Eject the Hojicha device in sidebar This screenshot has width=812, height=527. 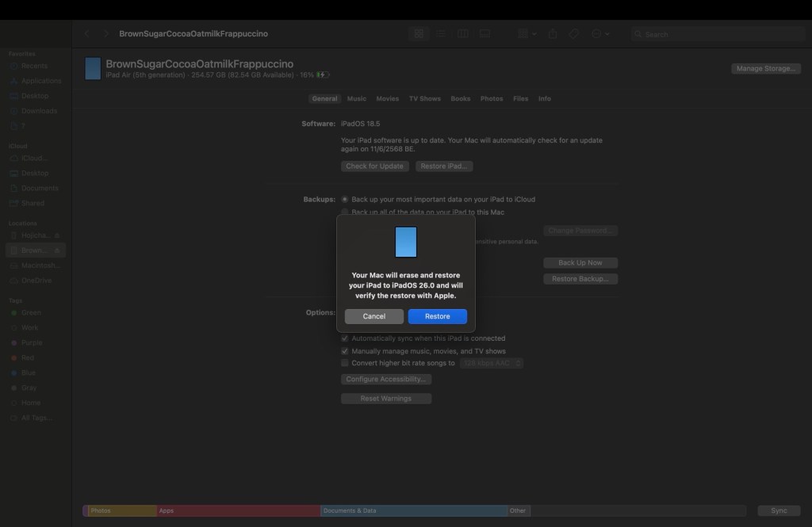tap(57, 235)
